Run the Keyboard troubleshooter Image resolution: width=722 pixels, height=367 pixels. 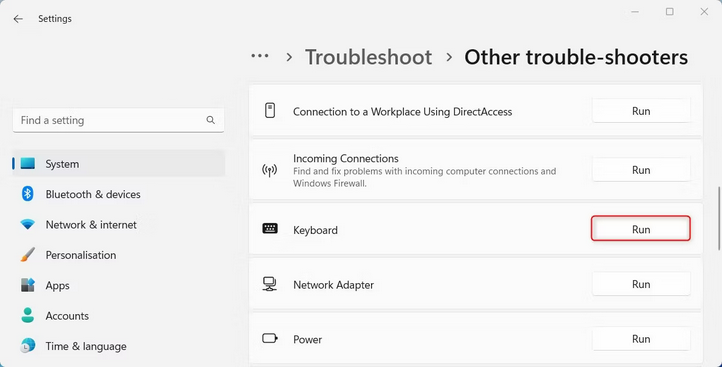[x=641, y=229]
